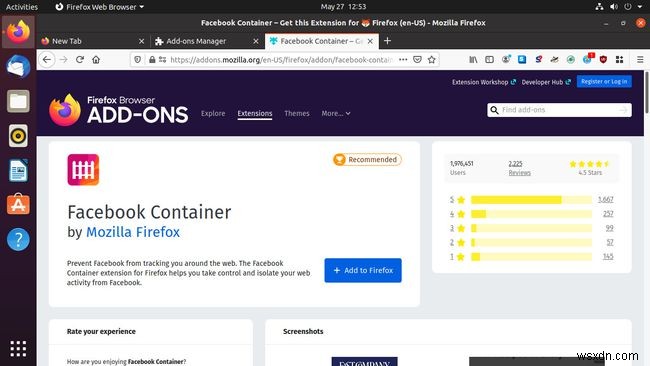Open the clock showing May 27 12:53
Screen dimensions: 650x366
point(343,7)
